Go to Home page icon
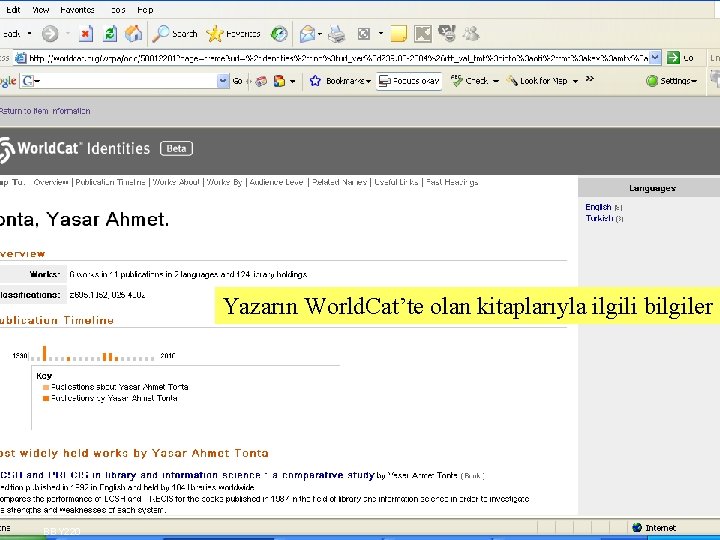Image resolution: width=720 pixels, height=540 pixels. click(134, 34)
